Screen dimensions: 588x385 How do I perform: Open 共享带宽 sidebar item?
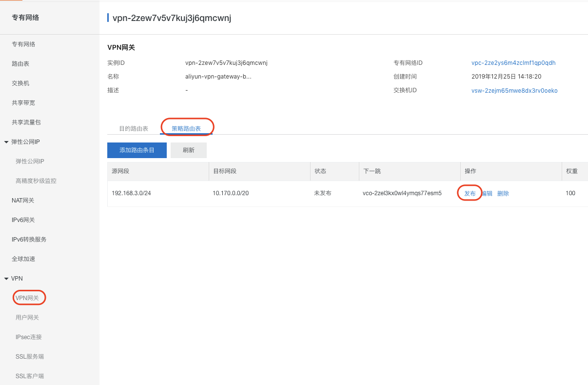click(23, 103)
